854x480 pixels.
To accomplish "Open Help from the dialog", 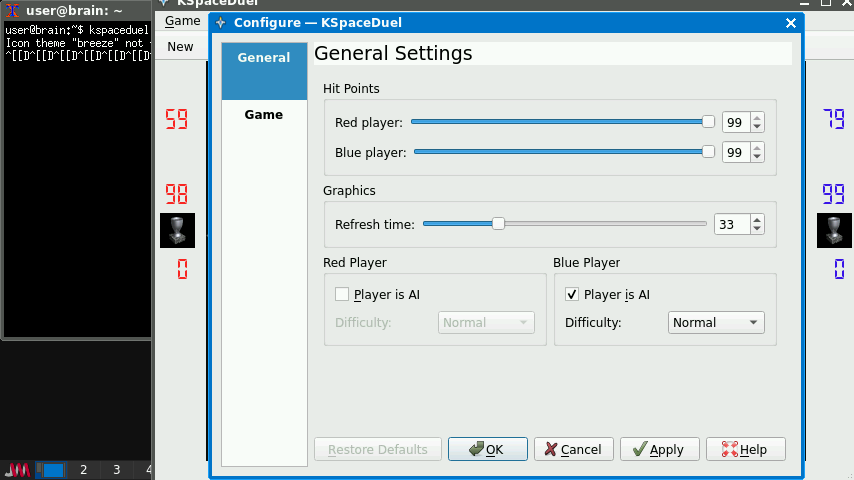I will click(745, 449).
